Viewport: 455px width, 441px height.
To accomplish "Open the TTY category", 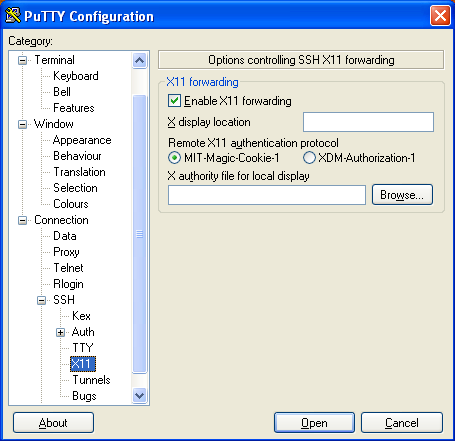I will tap(83, 348).
